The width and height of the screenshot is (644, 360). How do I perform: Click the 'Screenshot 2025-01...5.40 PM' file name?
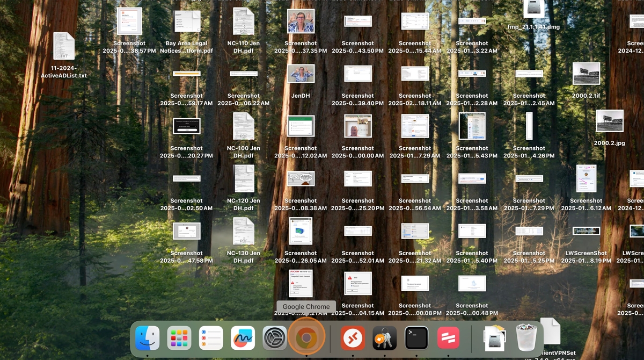(x=472, y=257)
